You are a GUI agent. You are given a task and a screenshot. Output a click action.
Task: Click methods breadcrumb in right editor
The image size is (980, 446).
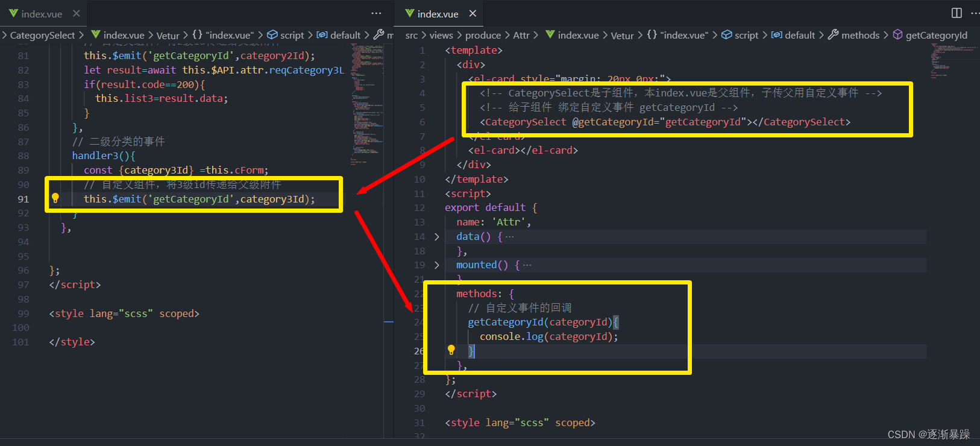860,35
